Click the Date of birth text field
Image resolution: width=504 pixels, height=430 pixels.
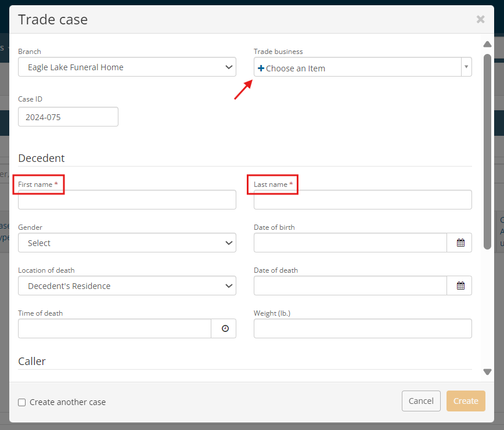click(350, 243)
